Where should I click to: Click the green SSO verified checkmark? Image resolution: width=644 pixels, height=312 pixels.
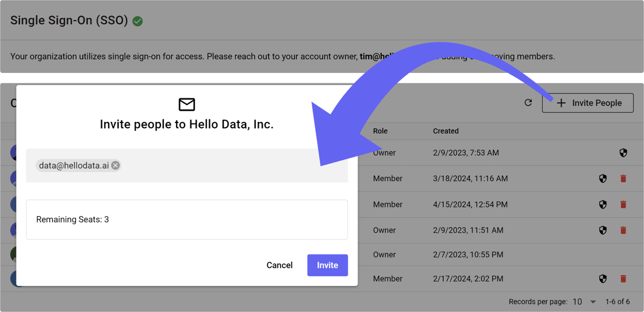click(137, 21)
